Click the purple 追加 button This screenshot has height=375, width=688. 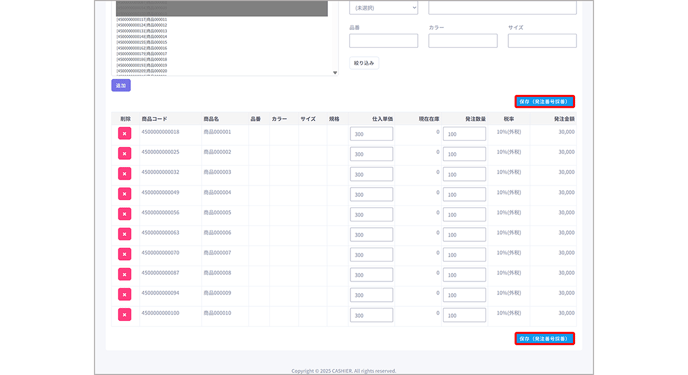click(x=121, y=86)
